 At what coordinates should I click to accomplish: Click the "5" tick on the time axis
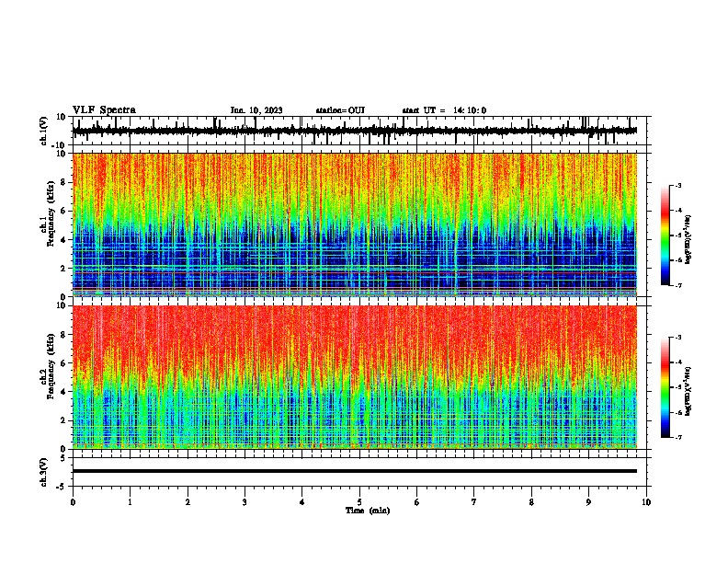pyautogui.click(x=359, y=502)
